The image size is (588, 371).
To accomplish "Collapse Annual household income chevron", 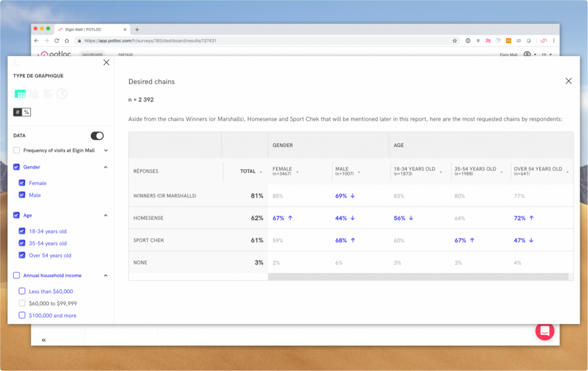I will pos(106,275).
